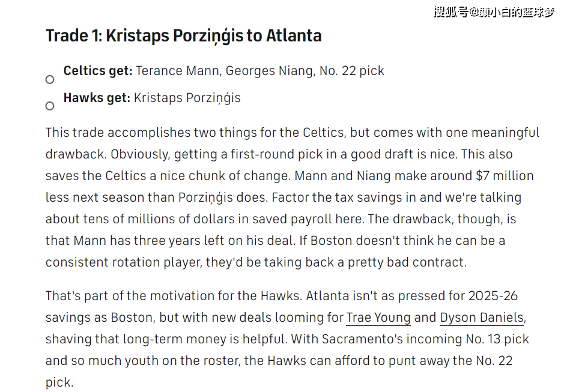Click the bullet circle beside Celtics get
This screenshot has height=392, width=567.
pyautogui.click(x=50, y=79)
